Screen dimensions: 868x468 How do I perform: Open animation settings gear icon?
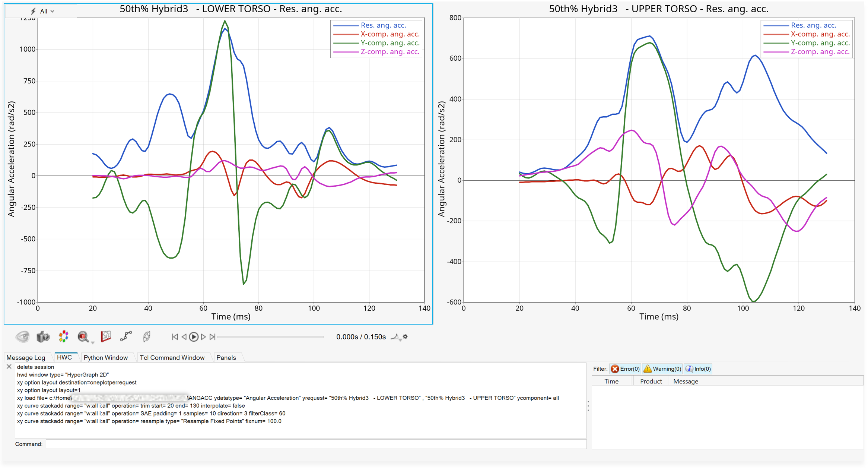[405, 337]
